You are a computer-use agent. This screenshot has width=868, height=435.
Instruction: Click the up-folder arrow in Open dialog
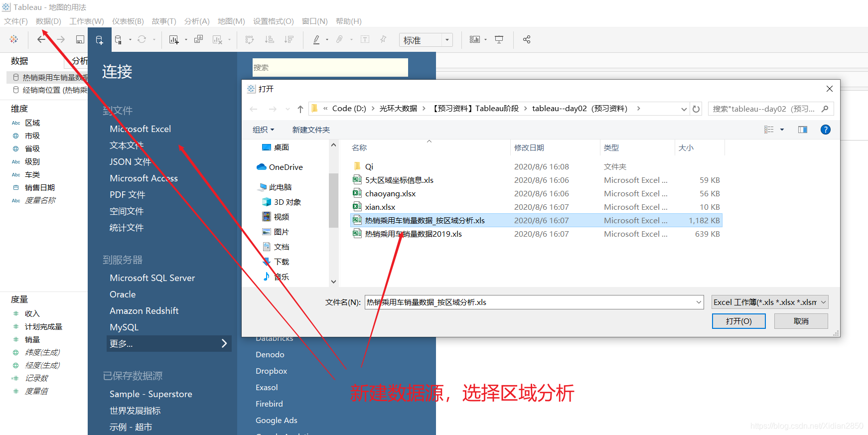pos(300,109)
